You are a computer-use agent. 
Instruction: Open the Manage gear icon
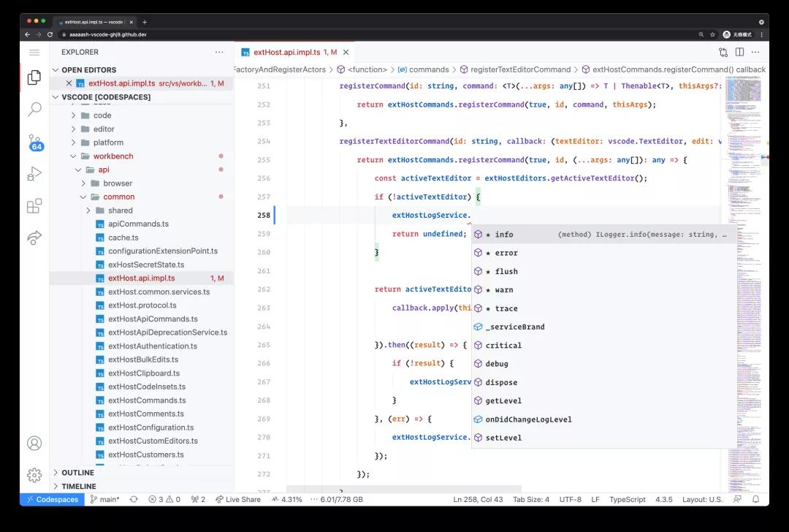34,475
